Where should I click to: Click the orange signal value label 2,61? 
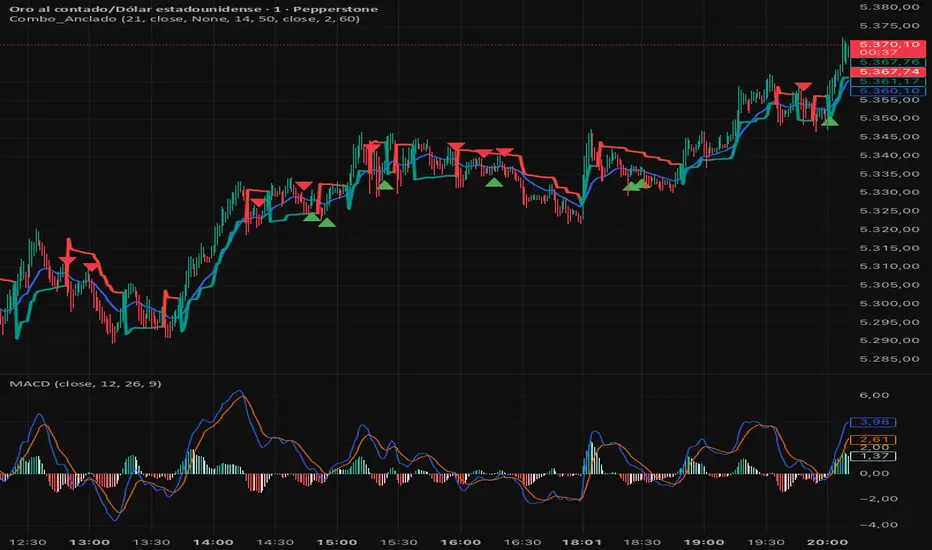point(874,440)
